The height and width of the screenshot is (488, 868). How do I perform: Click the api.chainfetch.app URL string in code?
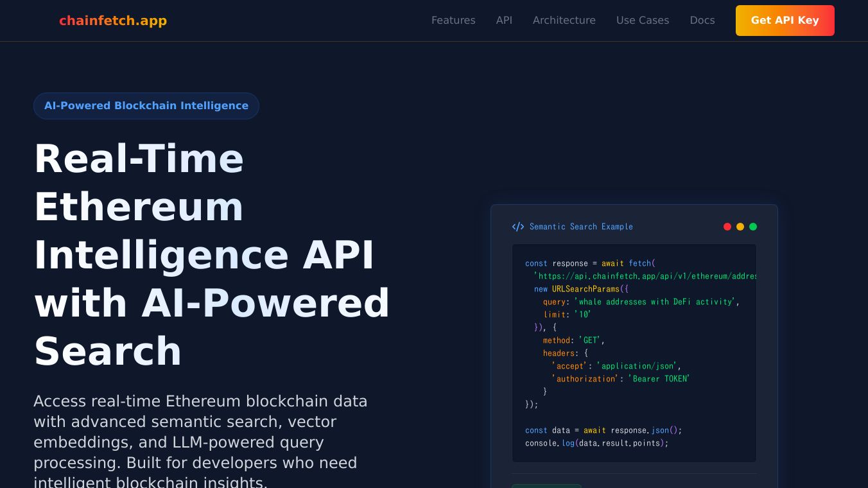[645, 276]
